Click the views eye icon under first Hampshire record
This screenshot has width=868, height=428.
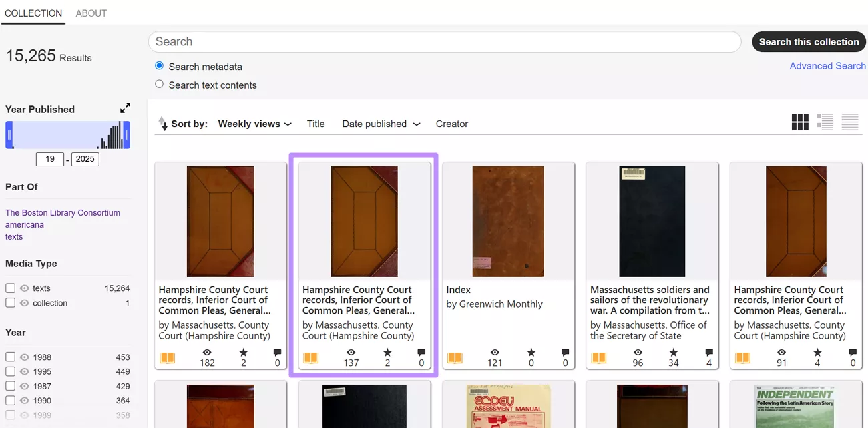coord(207,354)
